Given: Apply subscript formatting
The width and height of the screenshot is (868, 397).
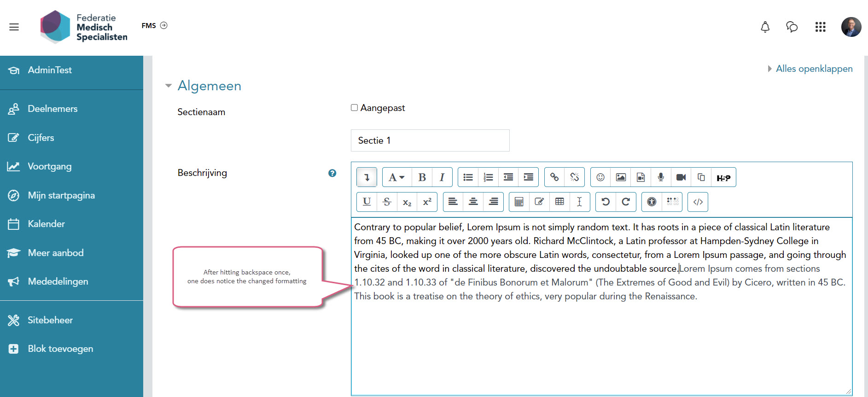Looking at the screenshot, I should point(407,202).
